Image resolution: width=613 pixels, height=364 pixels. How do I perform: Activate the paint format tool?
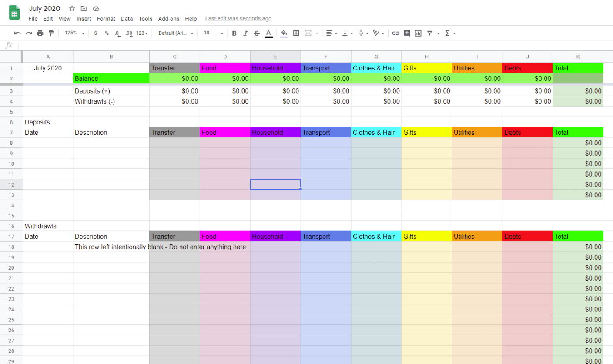pos(51,33)
